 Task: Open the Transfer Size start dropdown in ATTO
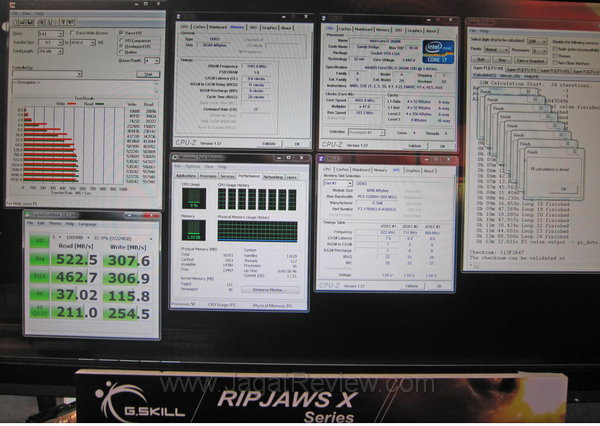(x=51, y=42)
